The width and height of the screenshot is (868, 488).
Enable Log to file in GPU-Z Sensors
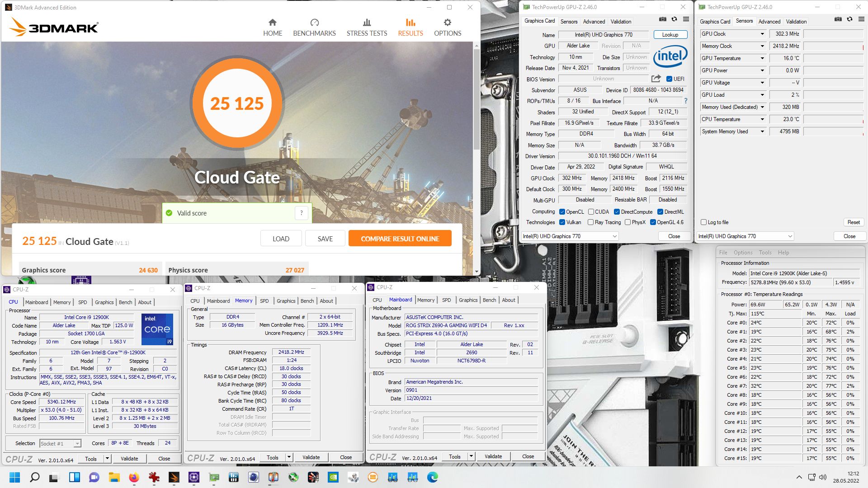(703, 222)
